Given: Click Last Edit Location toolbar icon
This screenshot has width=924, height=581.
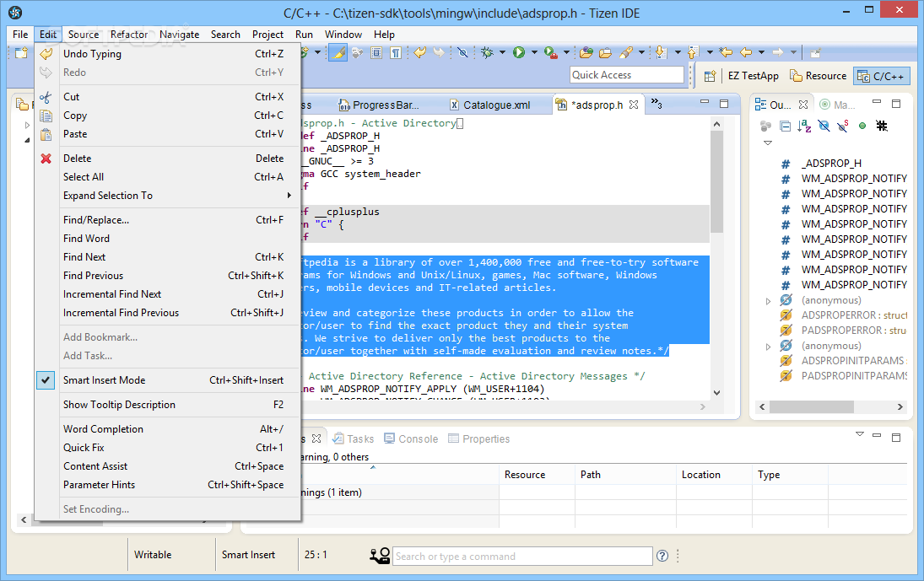Looking at the screenshot, I should tap(726, 53).
